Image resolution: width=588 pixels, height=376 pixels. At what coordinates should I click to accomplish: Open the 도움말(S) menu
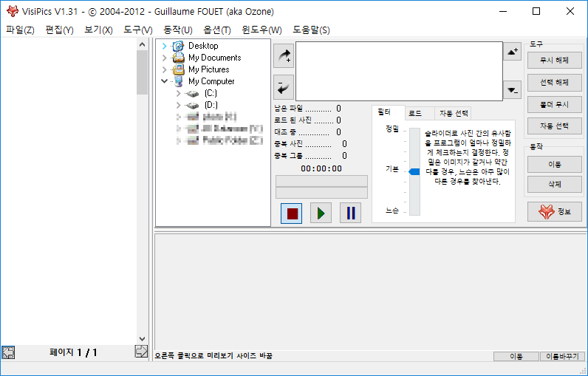coord(311,30)
